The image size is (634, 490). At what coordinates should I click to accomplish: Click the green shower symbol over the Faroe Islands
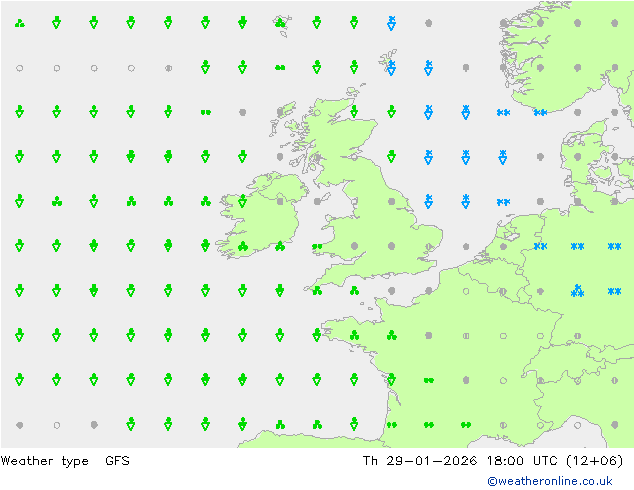tap(280, 23)
